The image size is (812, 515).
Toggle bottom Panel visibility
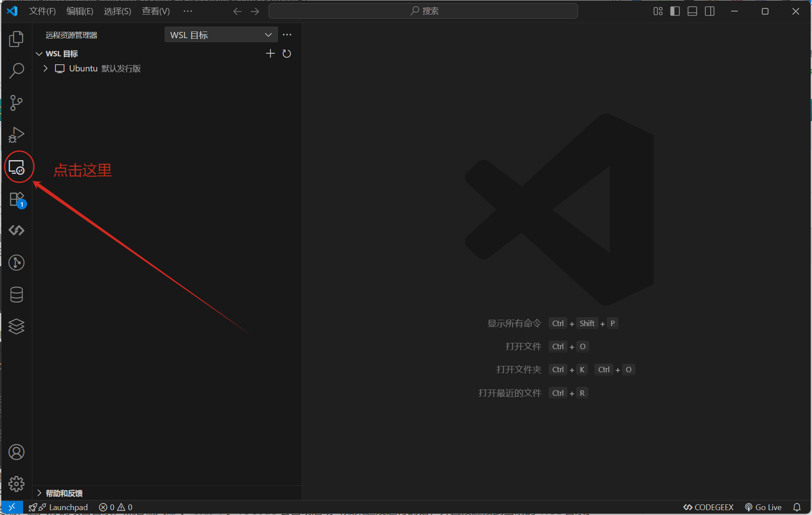click(692, 11)
